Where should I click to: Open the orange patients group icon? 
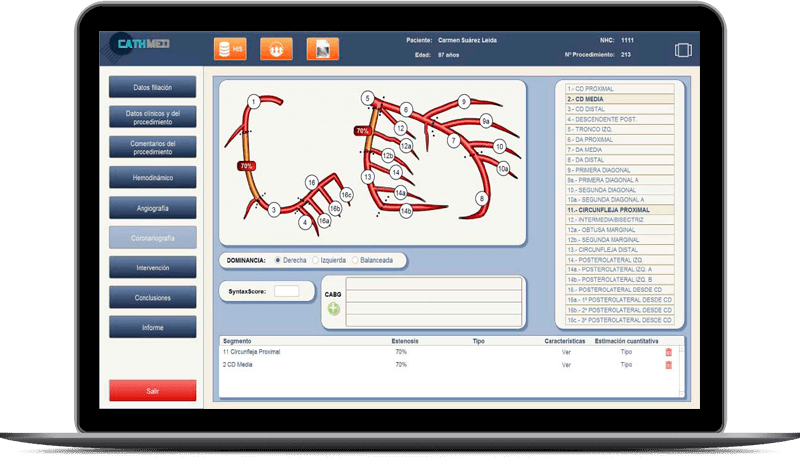pyautogui.click(x=276, y=48)
